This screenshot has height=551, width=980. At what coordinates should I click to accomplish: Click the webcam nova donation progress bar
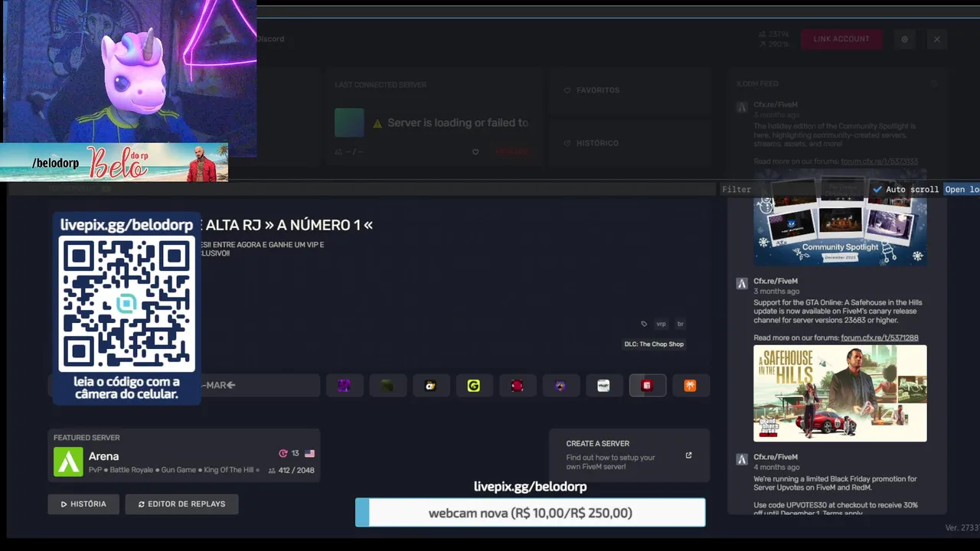[530, 513]
